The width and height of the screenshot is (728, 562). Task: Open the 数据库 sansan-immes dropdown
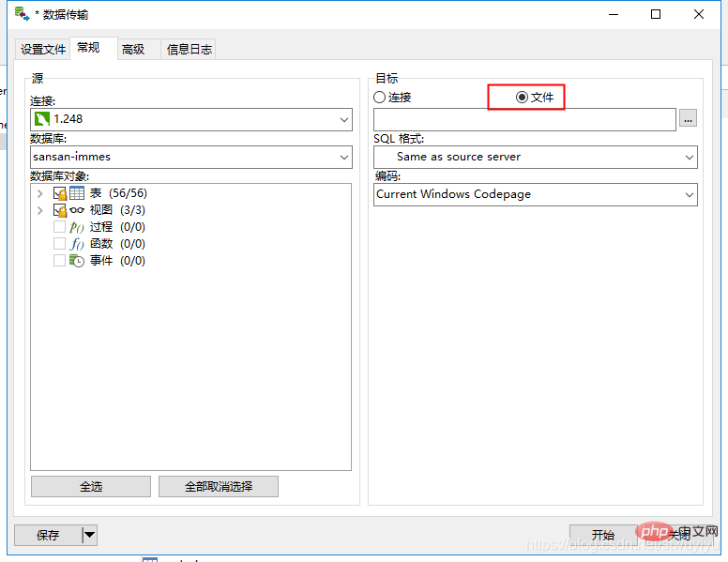click(x=344, y=157)
